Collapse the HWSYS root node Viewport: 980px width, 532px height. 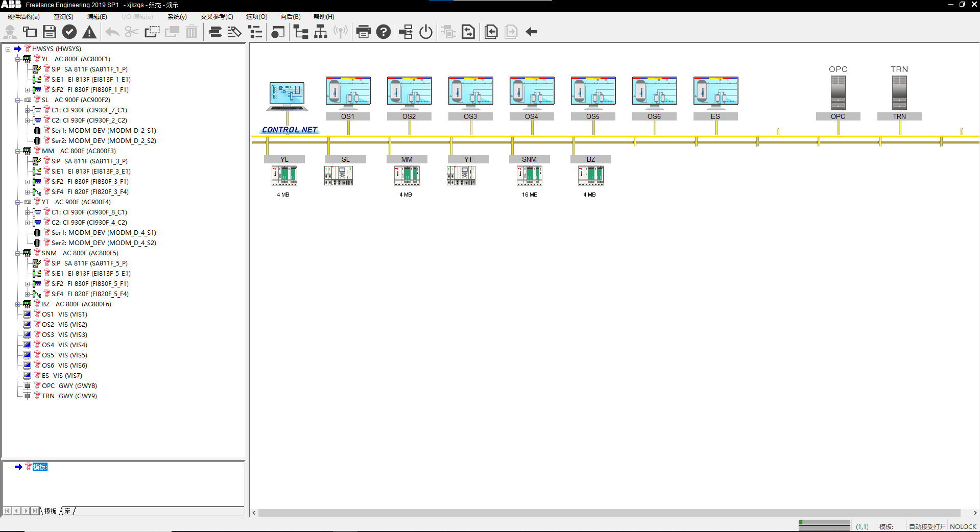pos(8,49)
